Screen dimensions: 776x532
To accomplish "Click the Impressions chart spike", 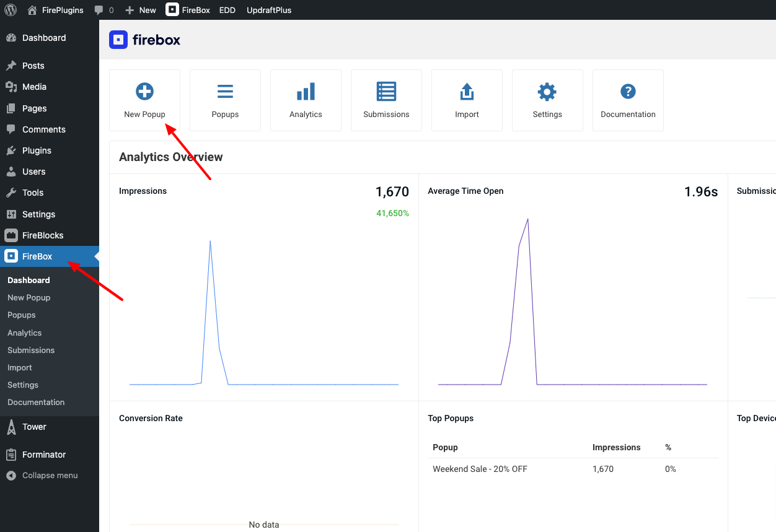I will [x=210, y=242].
